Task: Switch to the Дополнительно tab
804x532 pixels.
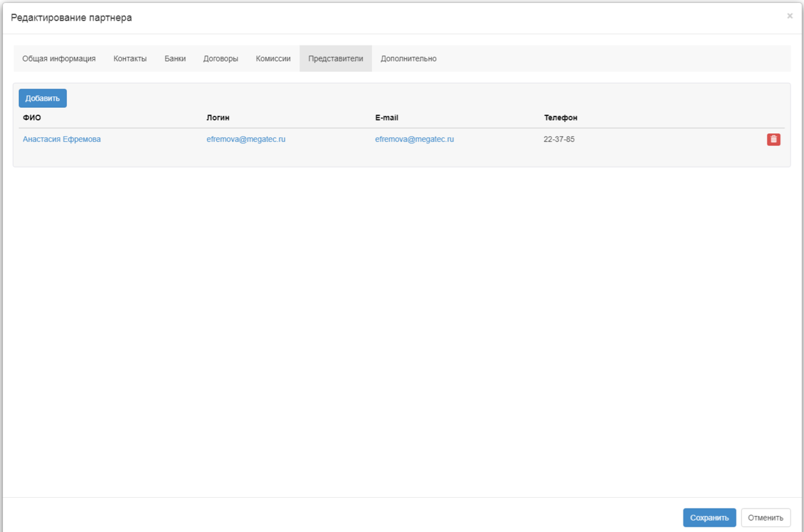Action: (408, 58)
